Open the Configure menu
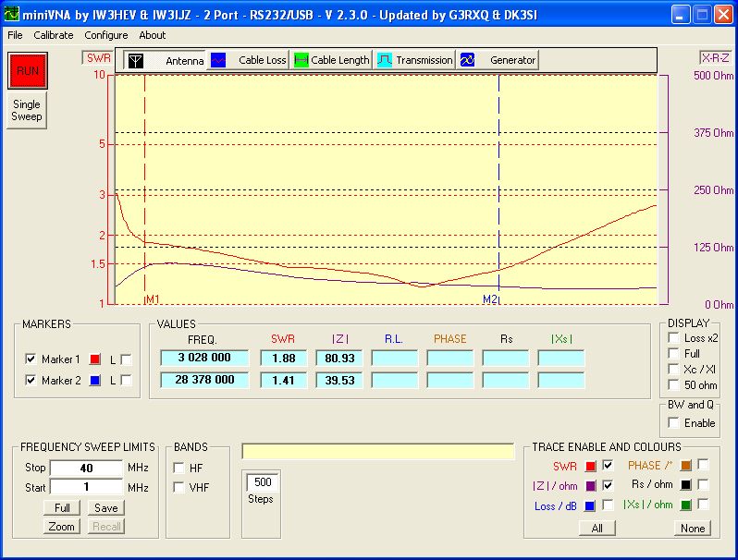Viewport: 738px width, 560px height. (106, 35)
